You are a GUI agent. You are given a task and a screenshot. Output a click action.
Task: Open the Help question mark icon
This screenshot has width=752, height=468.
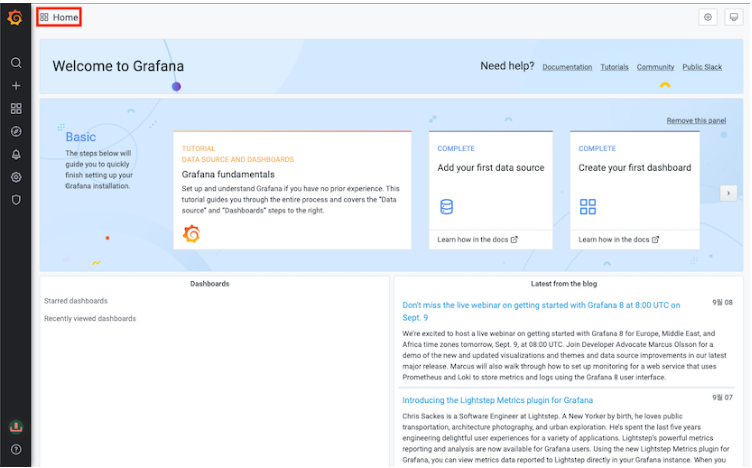point(16,449)
